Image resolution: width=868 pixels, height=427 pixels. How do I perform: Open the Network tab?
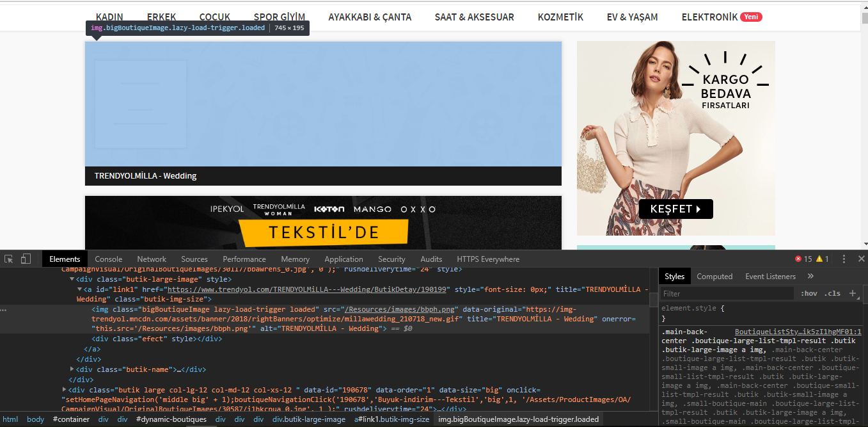pyautogui.click(x=152, y=259)
